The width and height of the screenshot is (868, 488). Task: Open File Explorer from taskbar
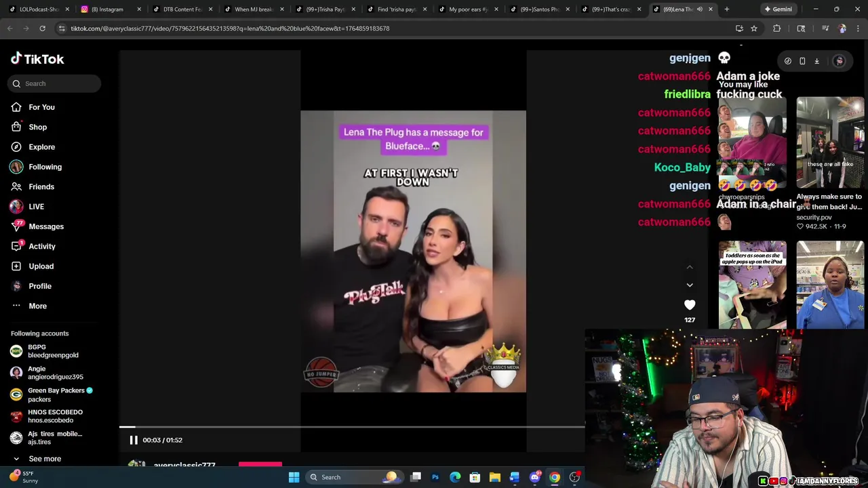pos(495,477)
